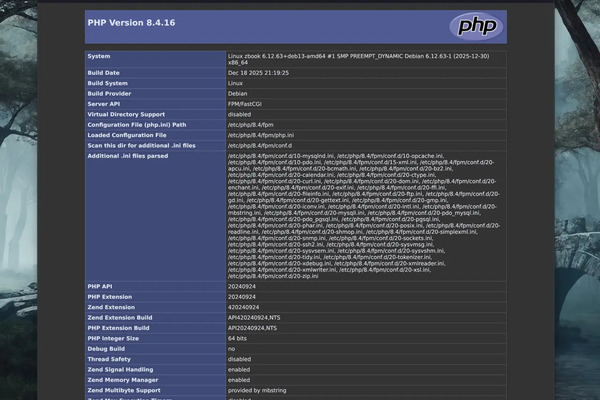Click the "PHP Extension Build" label
Image resolution: width=600 pixels, height=400 pixels.
[119, 328]
